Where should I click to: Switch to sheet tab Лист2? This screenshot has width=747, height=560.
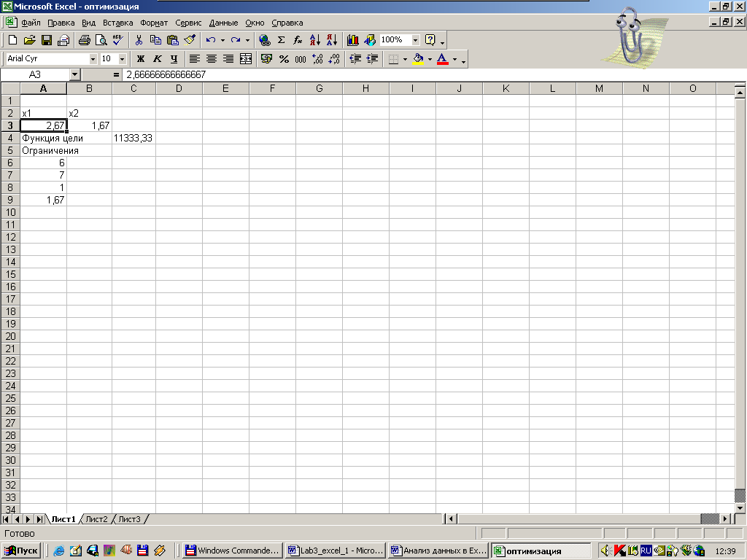point(97,519)
